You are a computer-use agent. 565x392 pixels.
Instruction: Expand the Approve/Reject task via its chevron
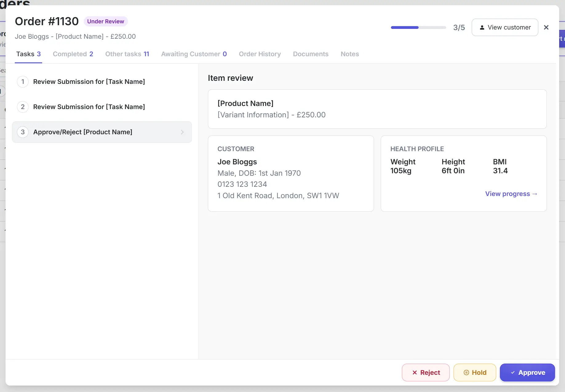point(182,132)
